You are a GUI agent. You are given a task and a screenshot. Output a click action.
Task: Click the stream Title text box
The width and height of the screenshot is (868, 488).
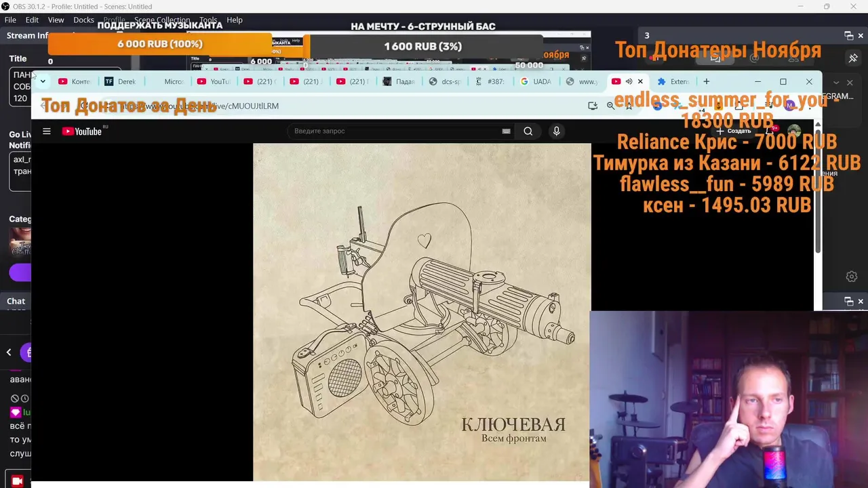point(20,87)
